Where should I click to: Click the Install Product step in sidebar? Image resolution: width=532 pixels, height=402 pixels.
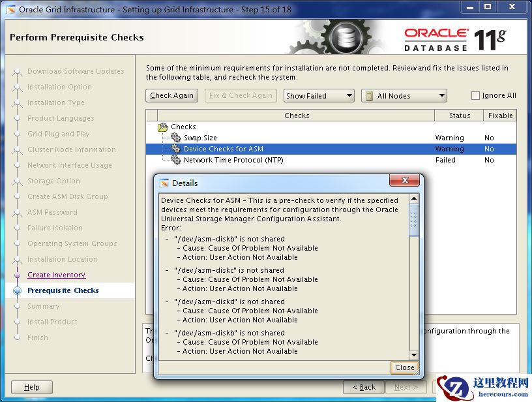(x=52, y=322)
